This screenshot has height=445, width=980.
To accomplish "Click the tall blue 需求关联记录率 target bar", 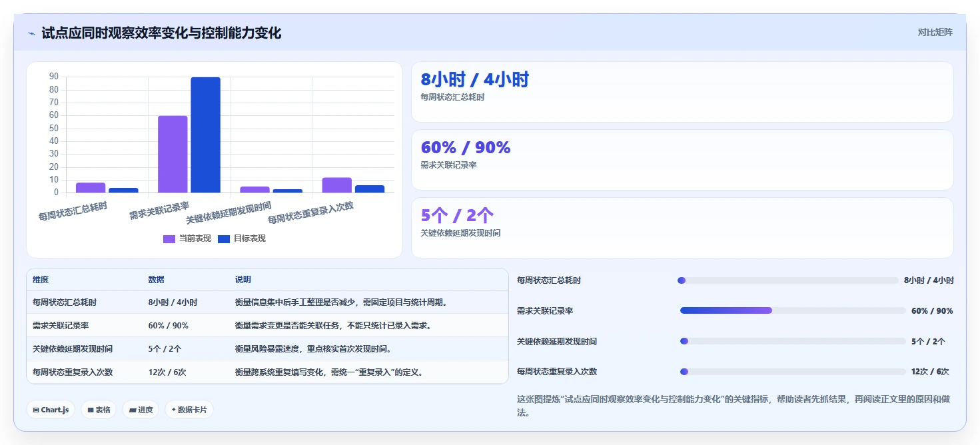I will (x=205, y=135).
